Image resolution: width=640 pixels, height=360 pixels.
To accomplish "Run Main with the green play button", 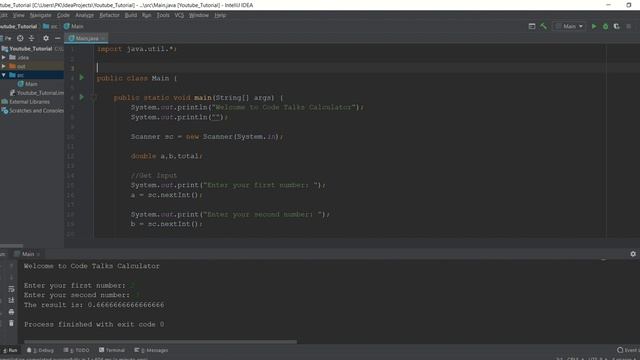I will point(594,26).
